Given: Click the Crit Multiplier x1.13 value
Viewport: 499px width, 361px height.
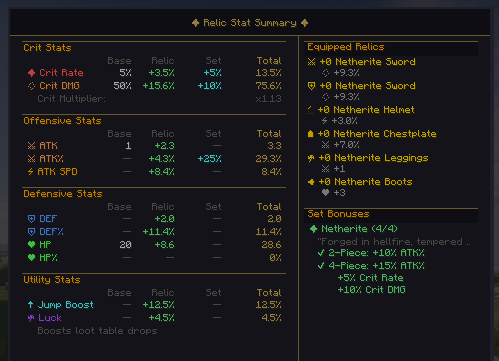Looking at the screenshot, I should tap(268, 99).
